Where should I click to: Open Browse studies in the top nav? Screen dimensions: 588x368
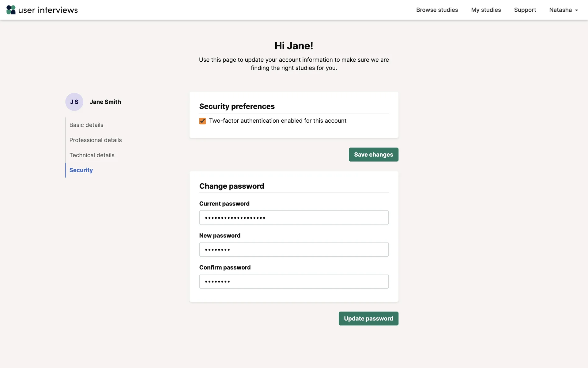click(437, 10)
